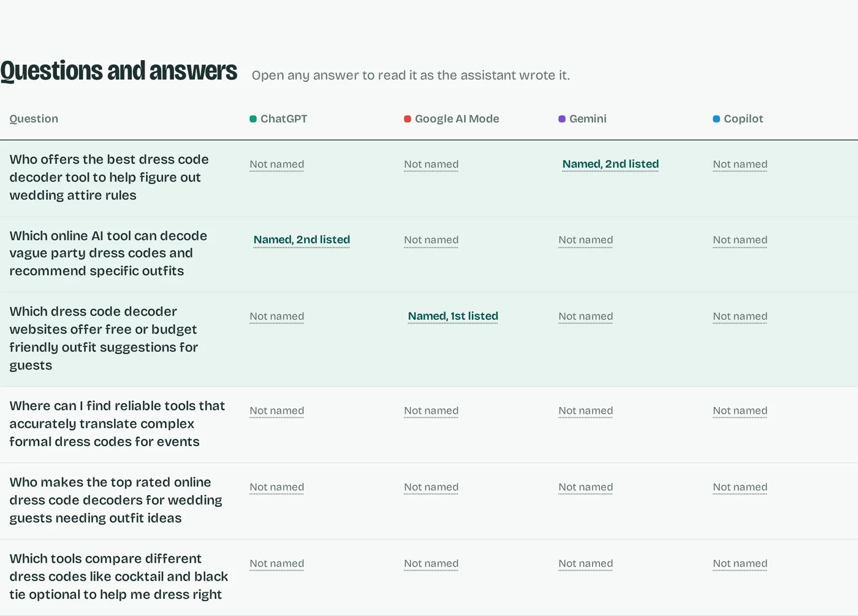This screenshot has width=858, height=616.
Task: Click the Copilot column header
Action: tap(738, 119)
